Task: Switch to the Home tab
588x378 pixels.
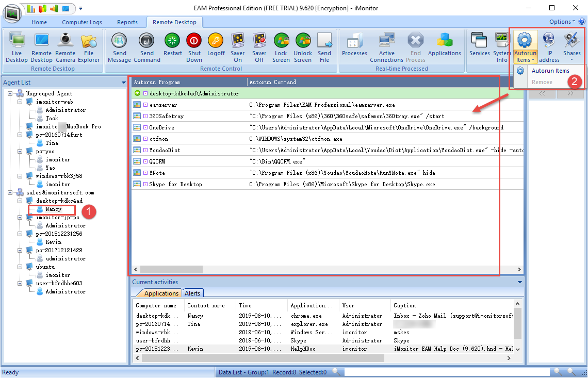Action: click(x=39, y=22)
